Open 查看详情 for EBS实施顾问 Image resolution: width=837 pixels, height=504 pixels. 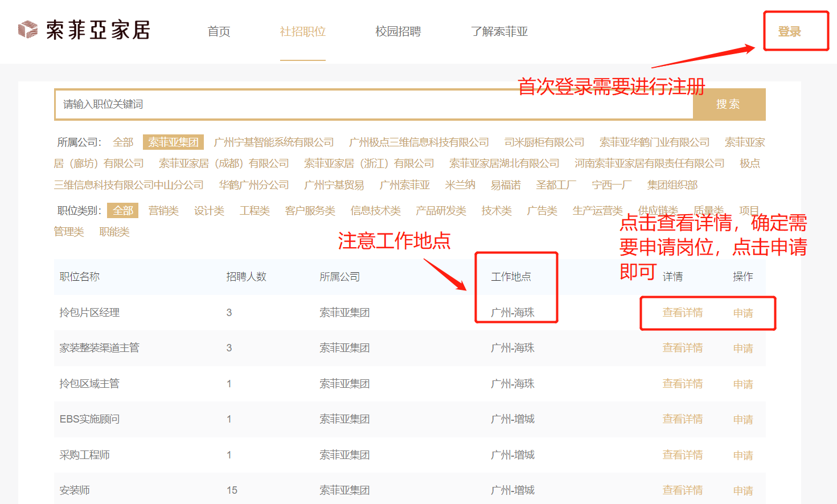[x=683, y=419]
